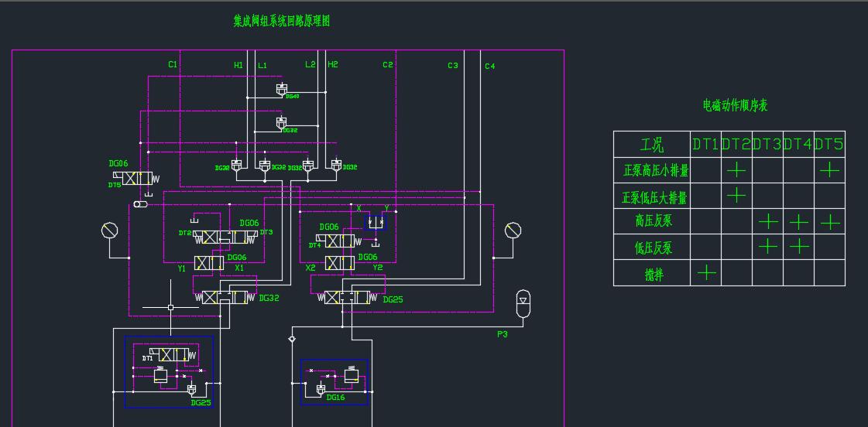
Task: Click the C3 port label
Action: tap(453, 66)
